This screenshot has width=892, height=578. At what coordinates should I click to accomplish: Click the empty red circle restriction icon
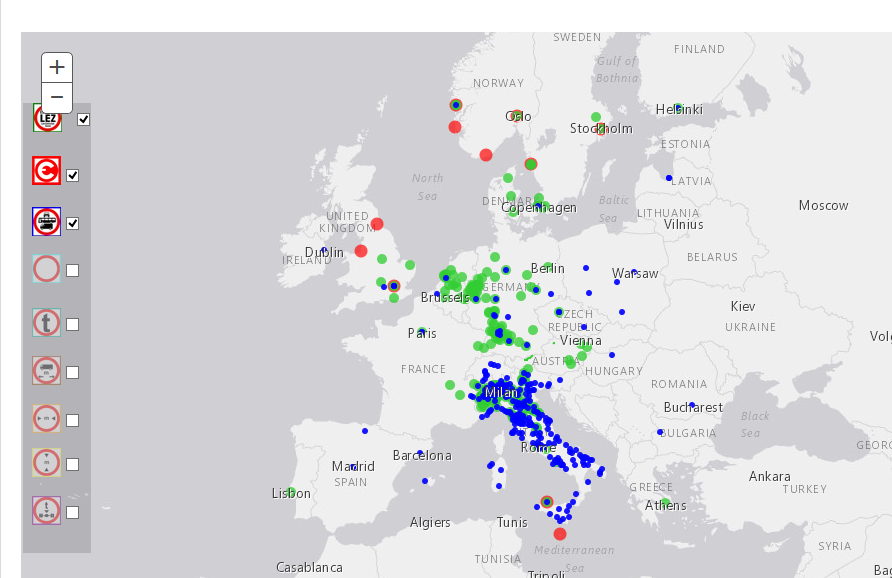47,269
